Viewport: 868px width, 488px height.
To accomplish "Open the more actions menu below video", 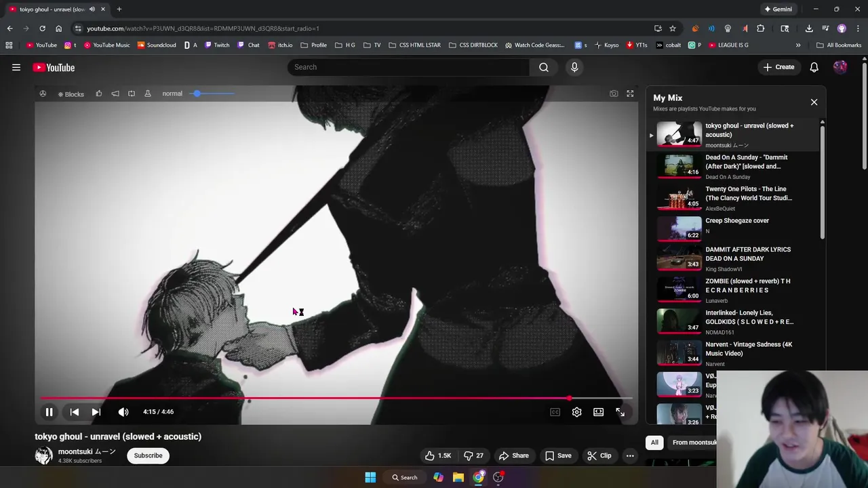I will [630, 455].
